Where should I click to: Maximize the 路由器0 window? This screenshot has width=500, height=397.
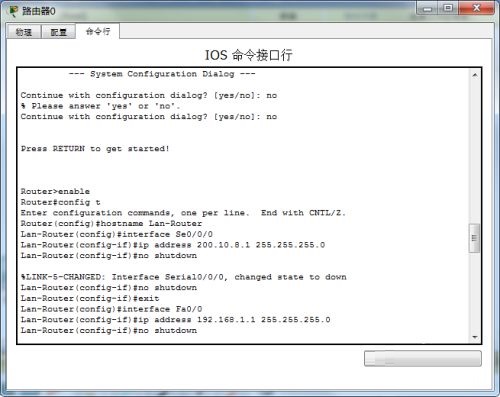(448, 8)
